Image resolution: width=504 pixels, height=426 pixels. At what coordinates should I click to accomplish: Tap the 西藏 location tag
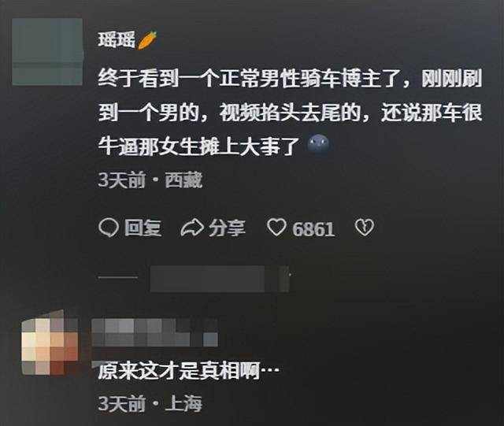[x=183, y=180]
